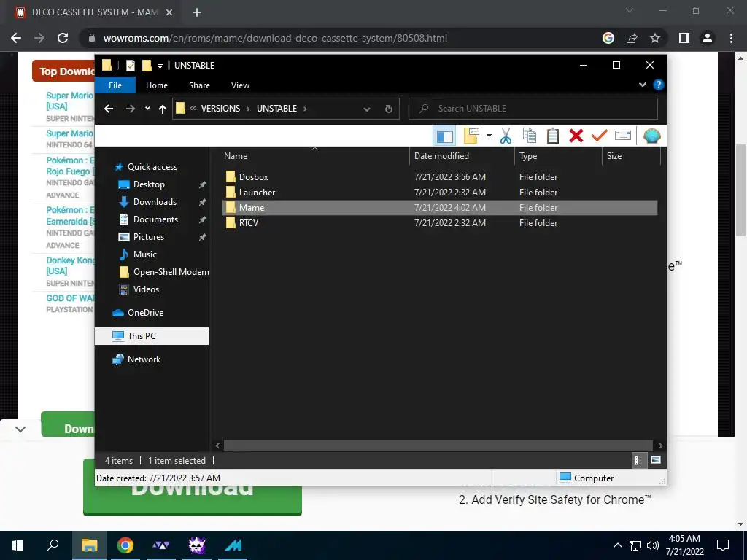
Task: Click New Folder icon in title bar
Action: (147, 65)
